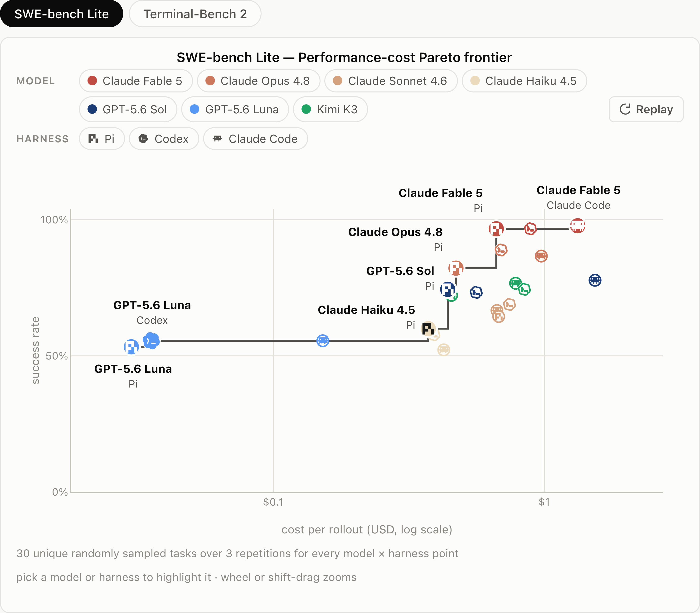700x613 pixels.
Task: Click the GPT-5.6 Sol Claude Code marker
Action: (x=595, y=280)
